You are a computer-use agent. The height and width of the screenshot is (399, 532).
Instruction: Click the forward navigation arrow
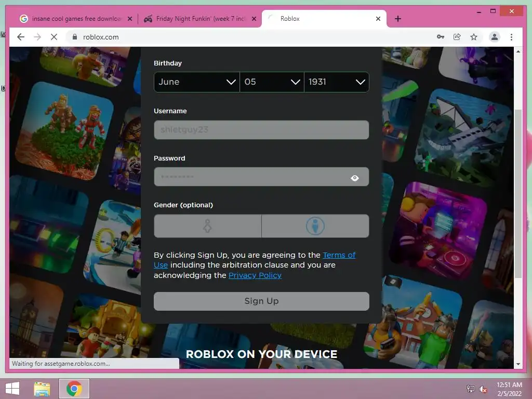tap(37, 37)
